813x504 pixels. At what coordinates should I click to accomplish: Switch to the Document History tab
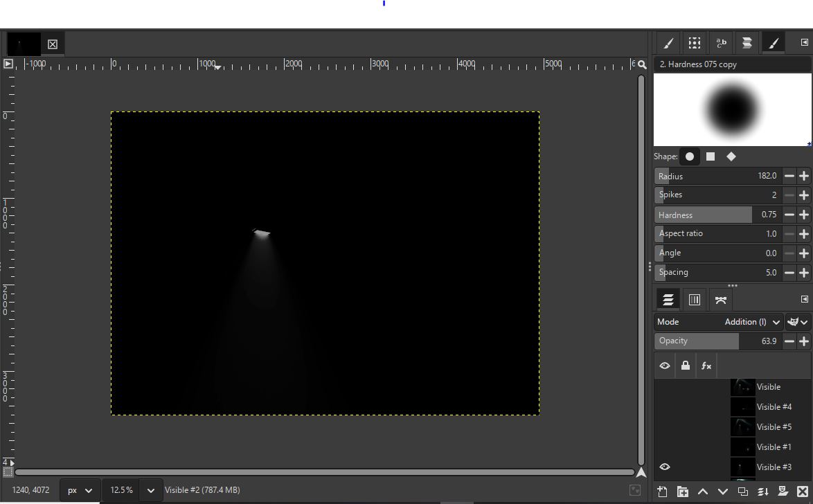click(747, 43)
